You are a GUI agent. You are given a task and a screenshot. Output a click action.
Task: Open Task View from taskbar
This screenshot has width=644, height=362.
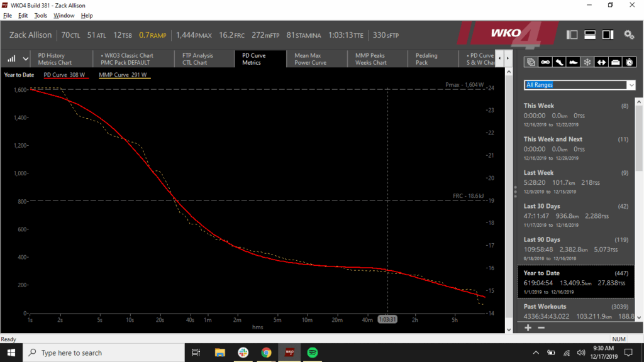pos(196,353)
